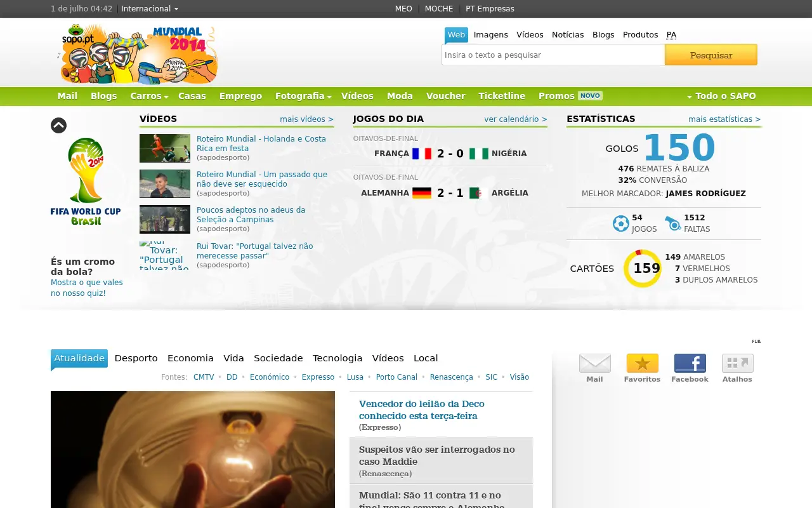812x508 pixels.
Task: Click the France flag in the match list
Action: 422,154
